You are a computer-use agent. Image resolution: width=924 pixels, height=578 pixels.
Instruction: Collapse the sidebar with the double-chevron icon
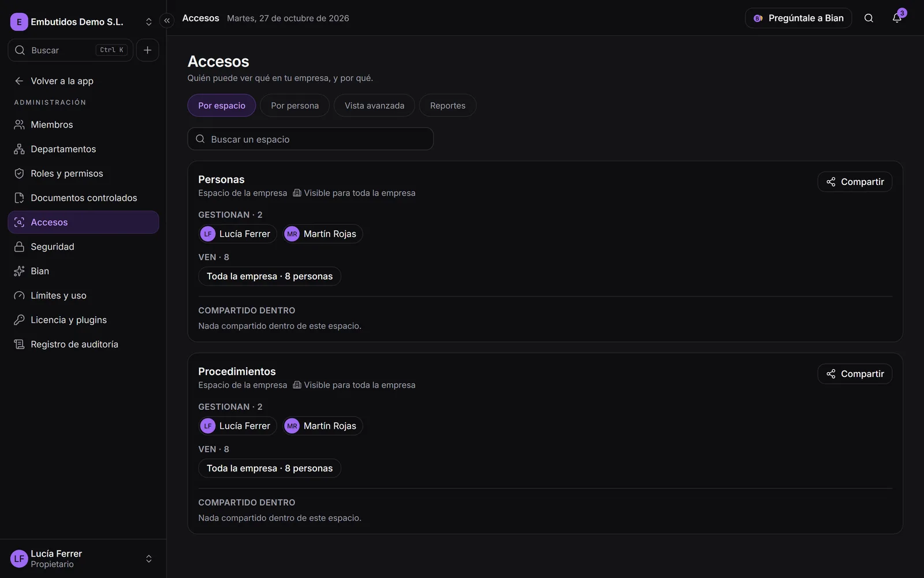(167, 21)
